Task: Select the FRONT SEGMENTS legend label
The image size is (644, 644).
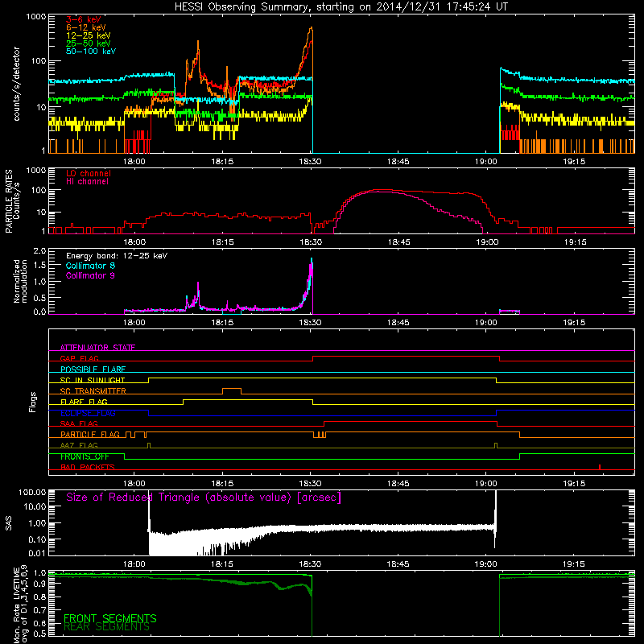Action: pyautogui.click(x=110, y=618)
